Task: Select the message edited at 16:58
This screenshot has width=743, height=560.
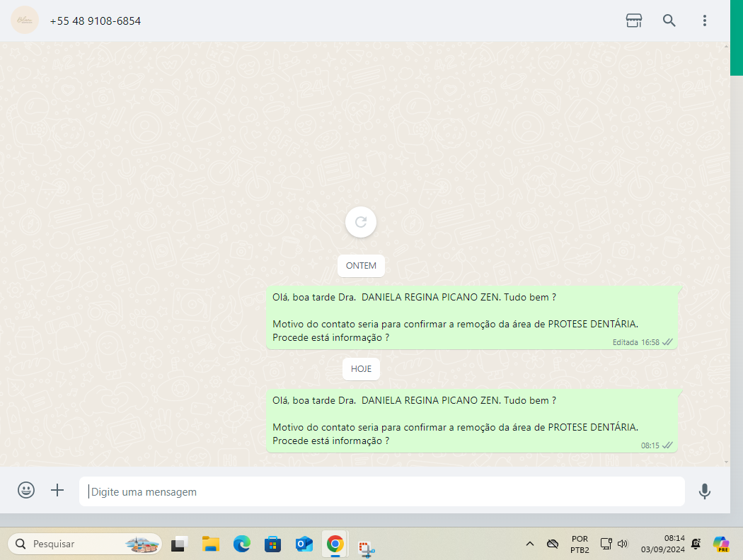Action: point(471,317)
